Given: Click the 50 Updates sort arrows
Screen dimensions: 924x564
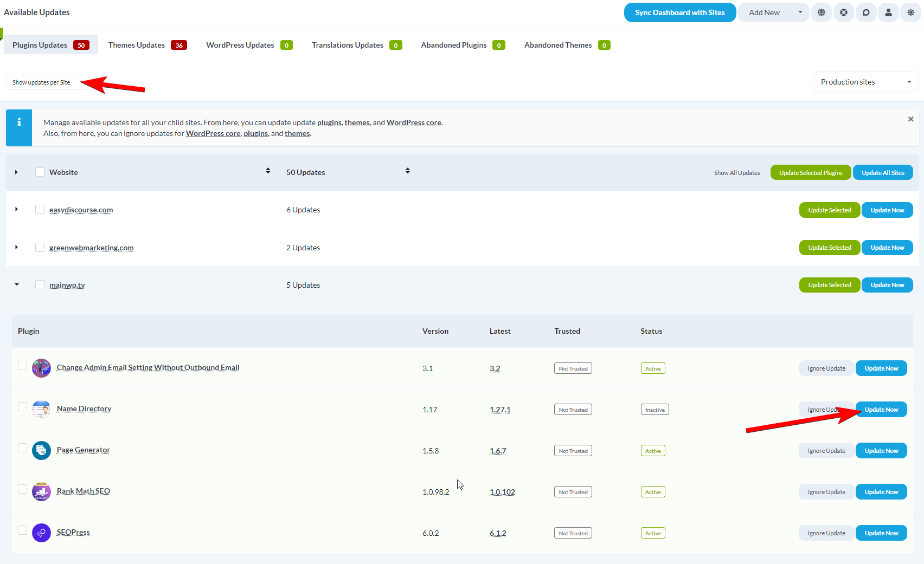Looking at the screenshot, I should coord(407,170).
